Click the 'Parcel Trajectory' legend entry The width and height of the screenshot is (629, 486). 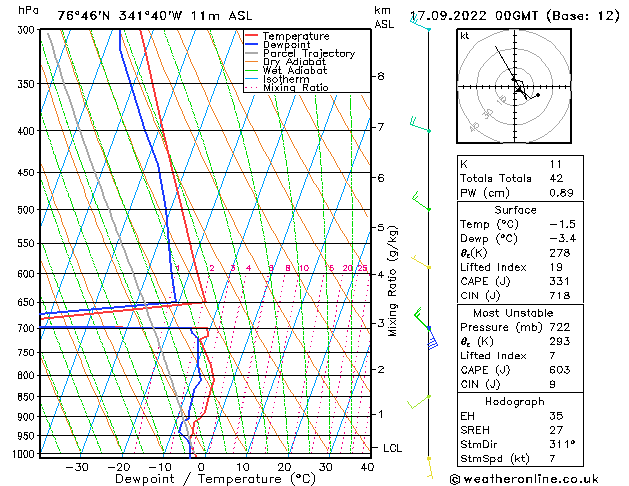(309, 53)
